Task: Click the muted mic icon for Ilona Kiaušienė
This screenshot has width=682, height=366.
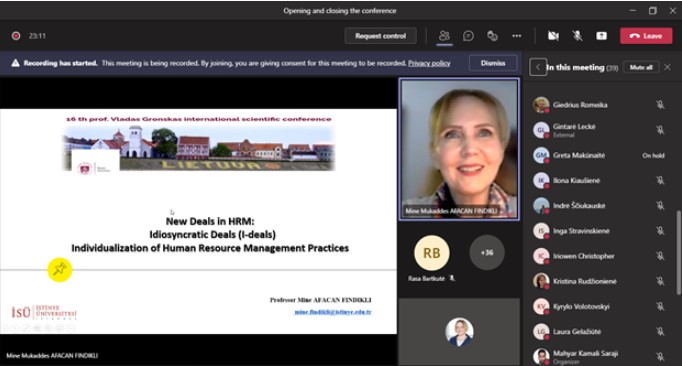Action: tap(660, 180)
